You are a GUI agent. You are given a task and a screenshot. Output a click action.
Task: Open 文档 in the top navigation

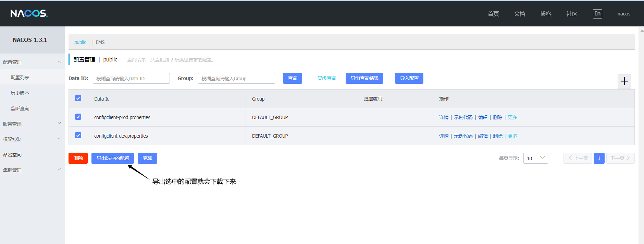tap(519, 14)
